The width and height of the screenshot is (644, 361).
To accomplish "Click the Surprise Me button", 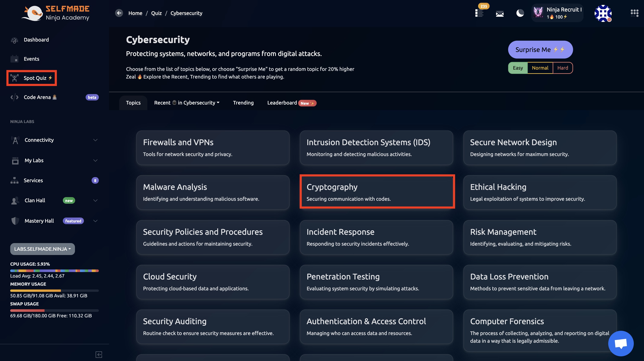I will pos(540,49).
